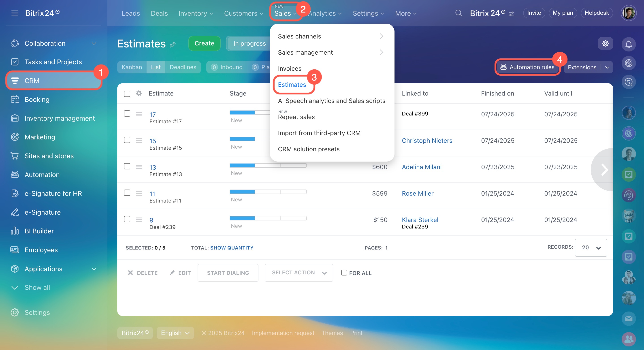Open notifications bell icon

pyautogui.click(x=629, y=44)
